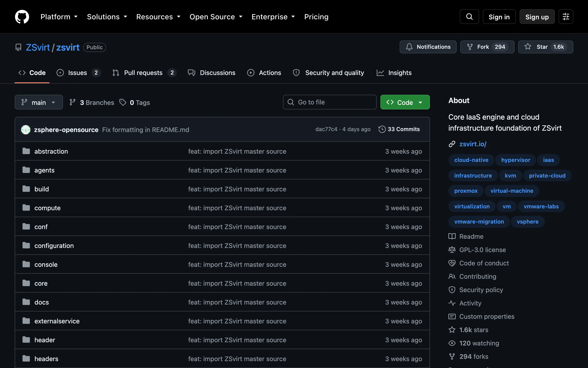View the 33 Commits history
588x368 pixels.
click(399, 129)
